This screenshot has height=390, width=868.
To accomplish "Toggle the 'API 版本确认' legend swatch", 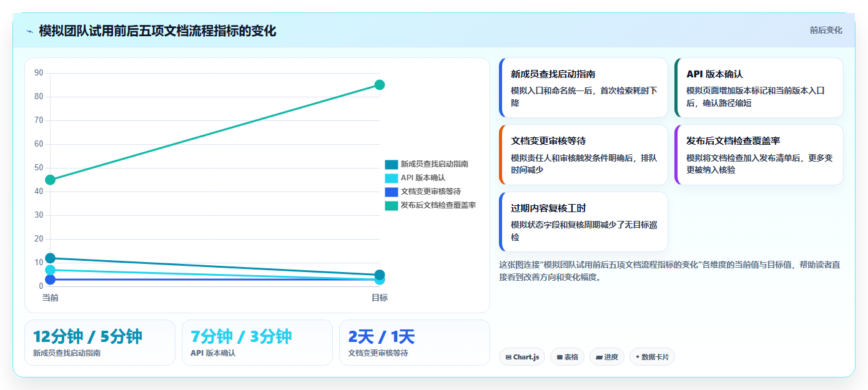I will pos(391,178).
